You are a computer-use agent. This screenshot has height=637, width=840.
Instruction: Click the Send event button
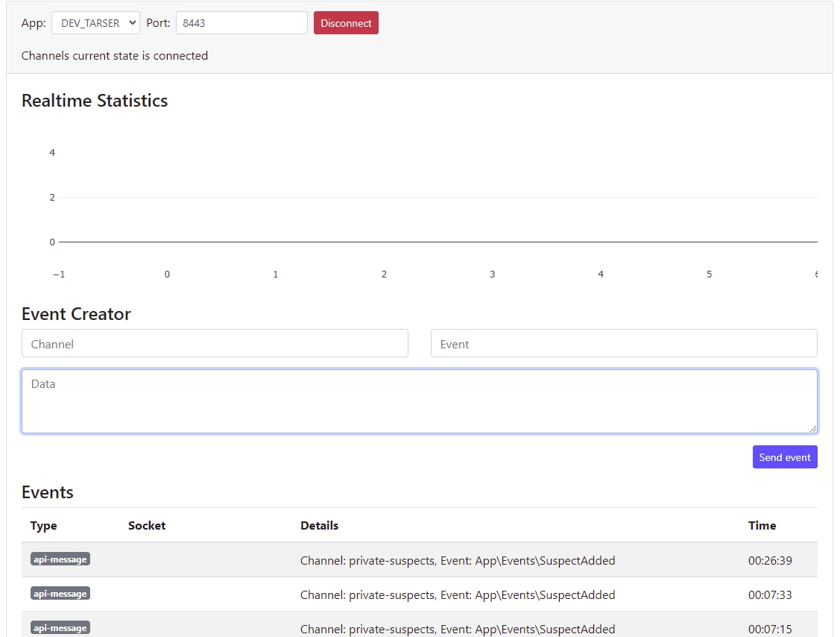pos(785,457)
